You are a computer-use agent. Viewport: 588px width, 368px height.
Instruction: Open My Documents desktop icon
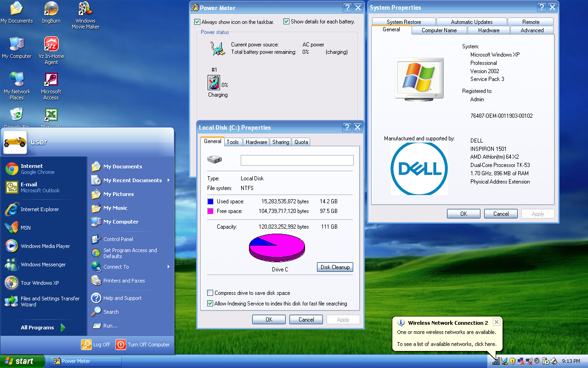[x=17, y=12]
